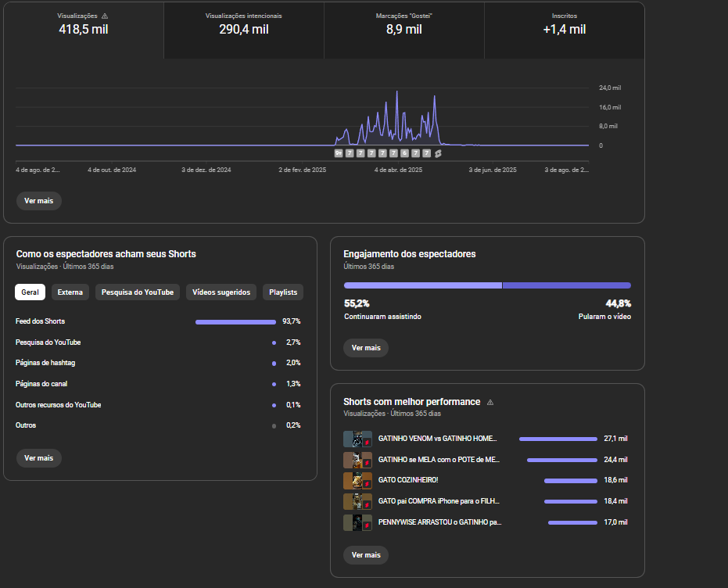728x588 pixels.
Task: Select the Geral traffic source chip
Action: click(x=30, y=292)
